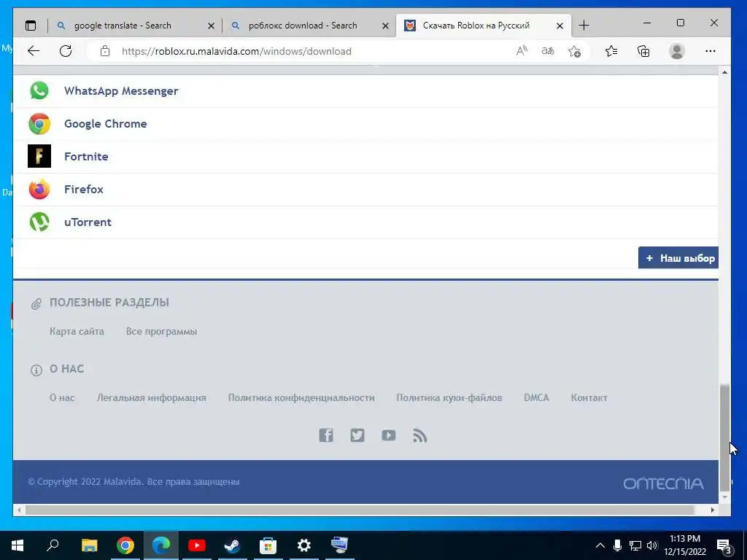Click the Firefox logo icon
The width and height of the screenshot is (747, 560).
pyautogui.click(x=39, y=189)
